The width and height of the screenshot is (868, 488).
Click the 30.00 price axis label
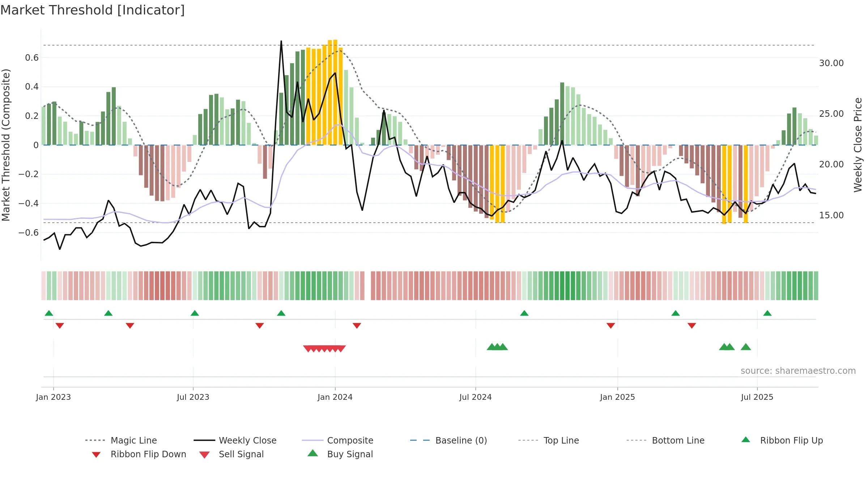[x=831, y=63]
